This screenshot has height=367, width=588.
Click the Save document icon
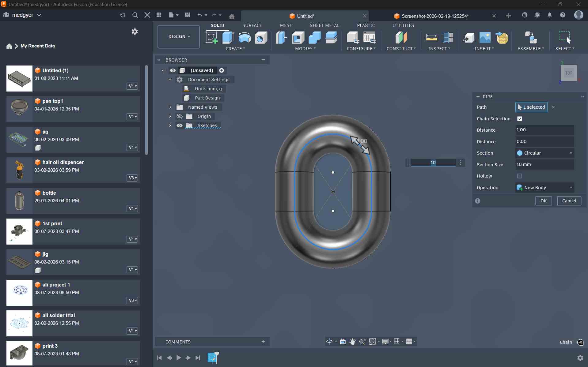point(188,15)
